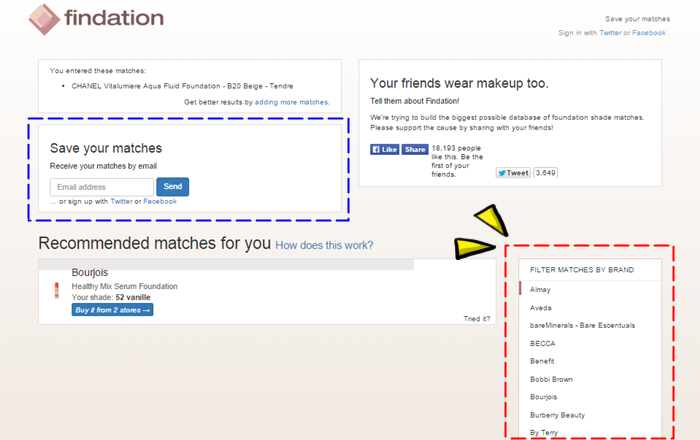Viewport: 700px width, 440px height.
Task: Click the FILTER MATCHES BY BRAND heading
Action: coord(582,270)
